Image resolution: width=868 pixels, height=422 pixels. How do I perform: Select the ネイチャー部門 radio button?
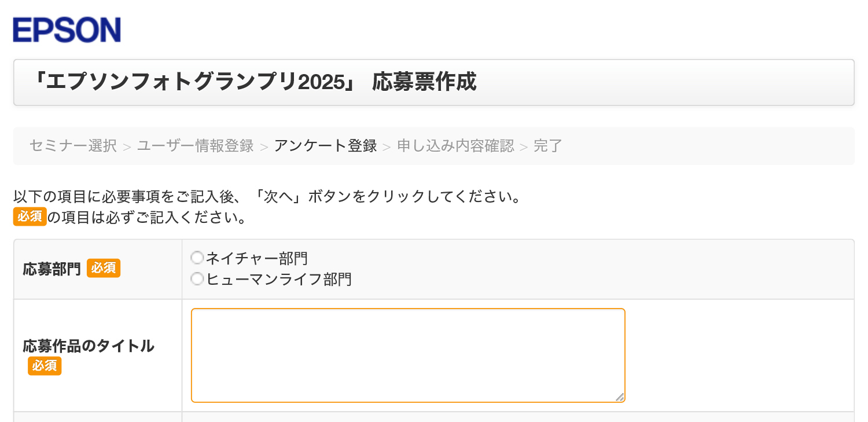point(197,258)
